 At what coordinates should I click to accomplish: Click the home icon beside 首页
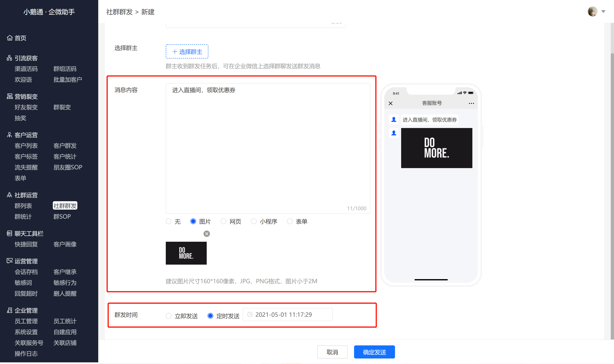(10, 38)
